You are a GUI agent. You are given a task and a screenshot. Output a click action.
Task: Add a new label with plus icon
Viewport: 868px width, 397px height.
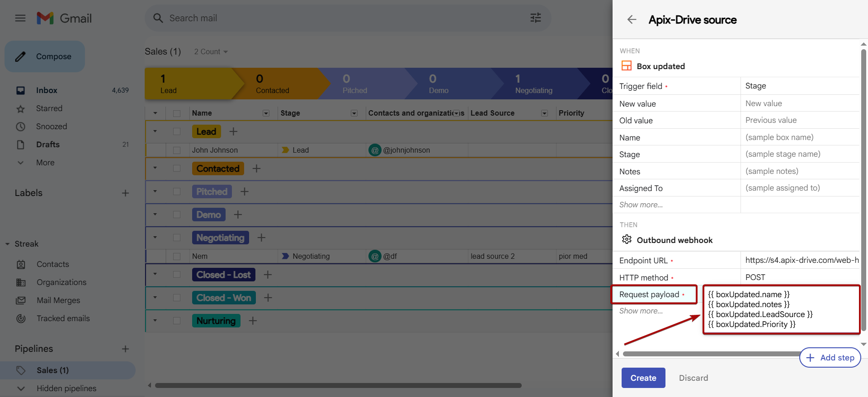click(125, 193)
